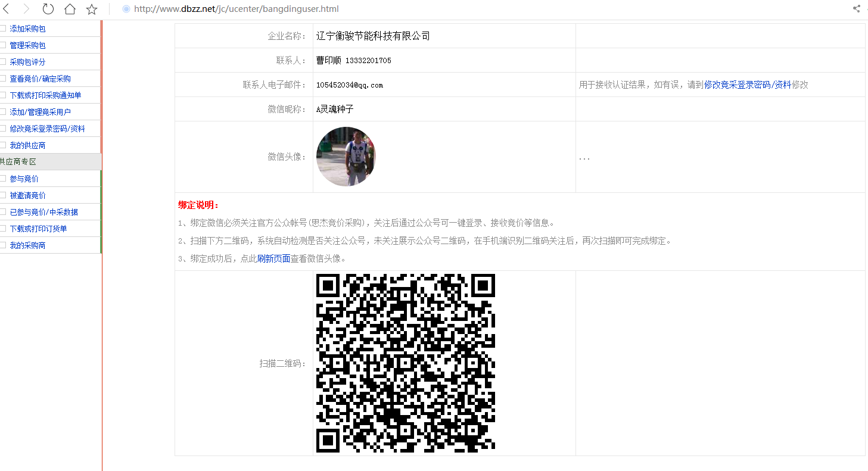Bookmark this page with the star icon
The image size is (868, 471).
click(92, 9)
